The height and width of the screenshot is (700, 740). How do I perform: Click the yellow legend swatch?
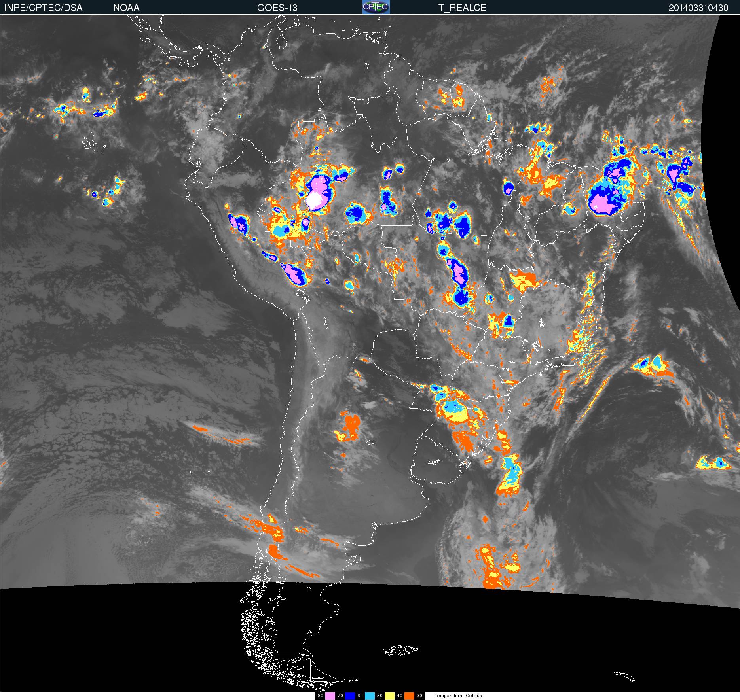tap(389, 696)
